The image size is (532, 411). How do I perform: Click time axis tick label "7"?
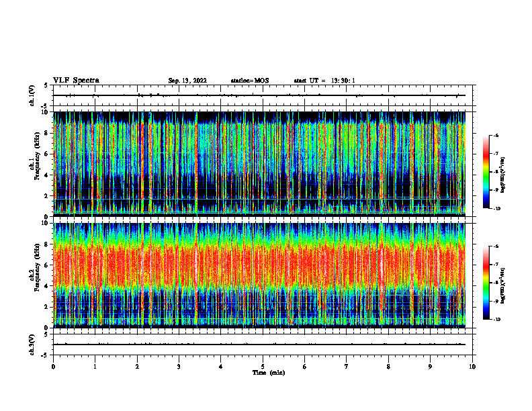[347, 367]
